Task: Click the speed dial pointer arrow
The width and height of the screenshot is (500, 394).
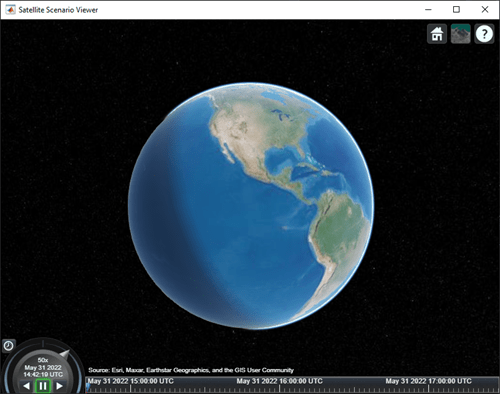Action: click(x=64, y=354)
